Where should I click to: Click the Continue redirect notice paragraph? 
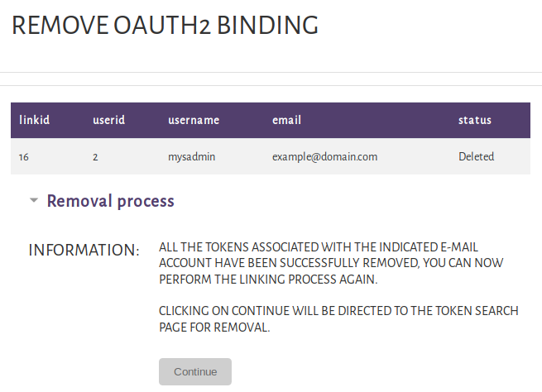pos(338,318)
